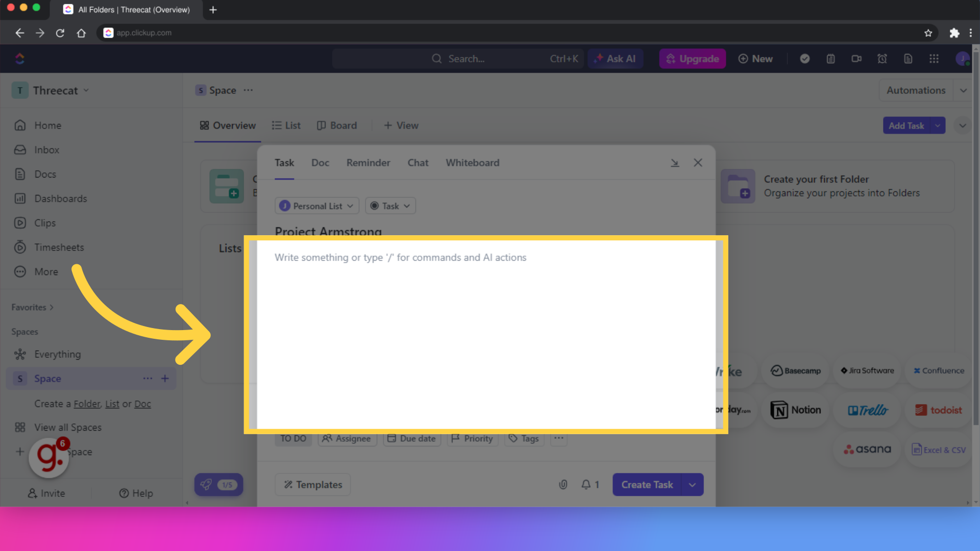Switch to the Whiteboard tab
Viewport: 980px width, 551px height.
(472, 162)
